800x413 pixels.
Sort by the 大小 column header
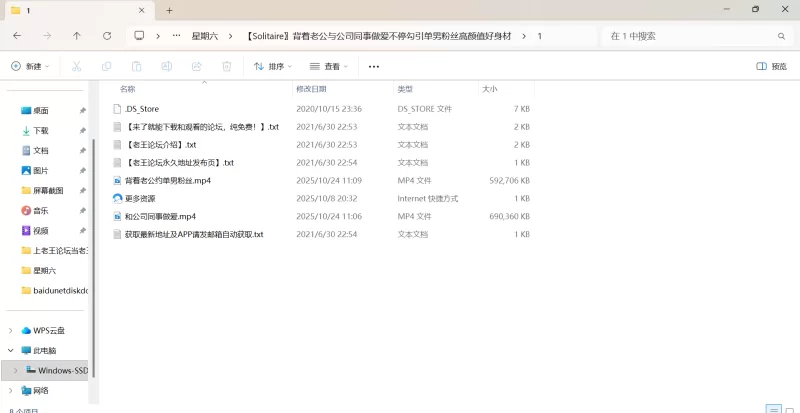506,89
